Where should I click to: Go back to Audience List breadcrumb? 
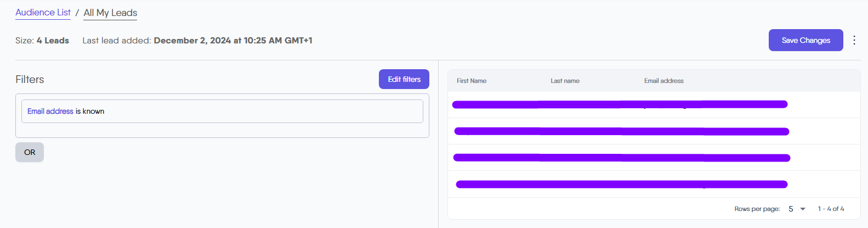click(43, 13)
